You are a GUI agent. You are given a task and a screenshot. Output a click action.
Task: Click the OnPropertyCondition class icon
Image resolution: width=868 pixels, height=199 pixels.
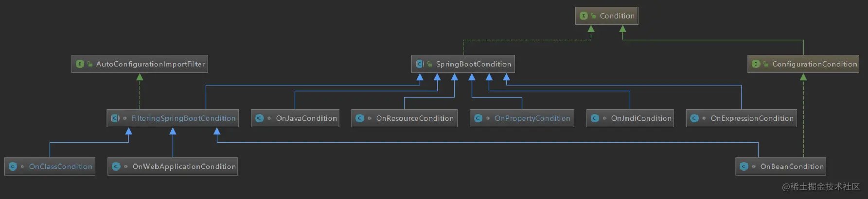(478, 118)
